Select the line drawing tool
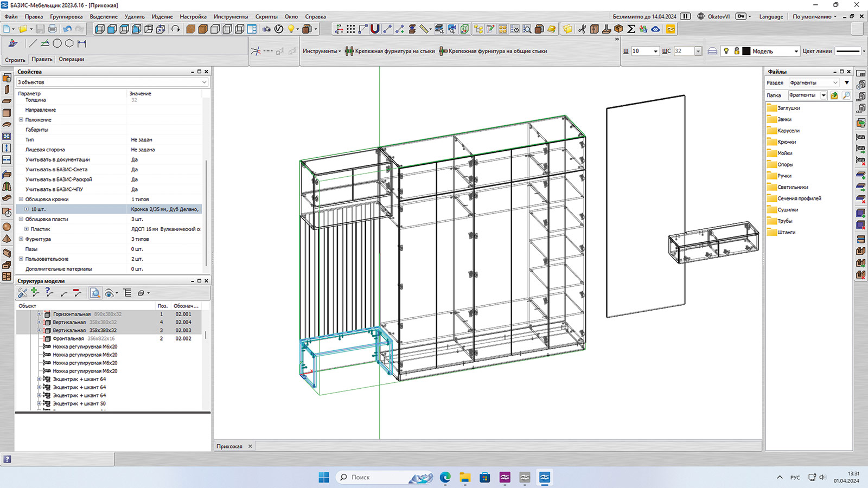The image size is (868, 488). [x=33, y=43]
